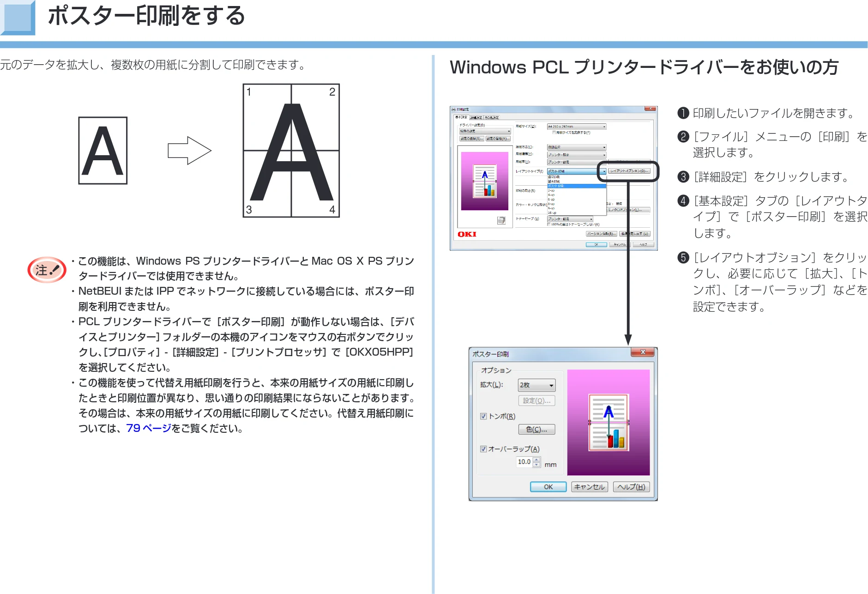Select 4-up in the layout type list

(x=577, y=195)
